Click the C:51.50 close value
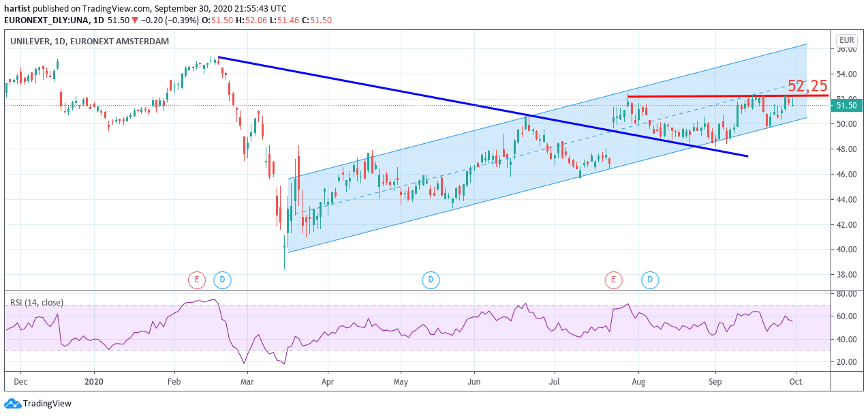Screen dimensions: 868x416 pyautogui.click(x=317, y=20)
